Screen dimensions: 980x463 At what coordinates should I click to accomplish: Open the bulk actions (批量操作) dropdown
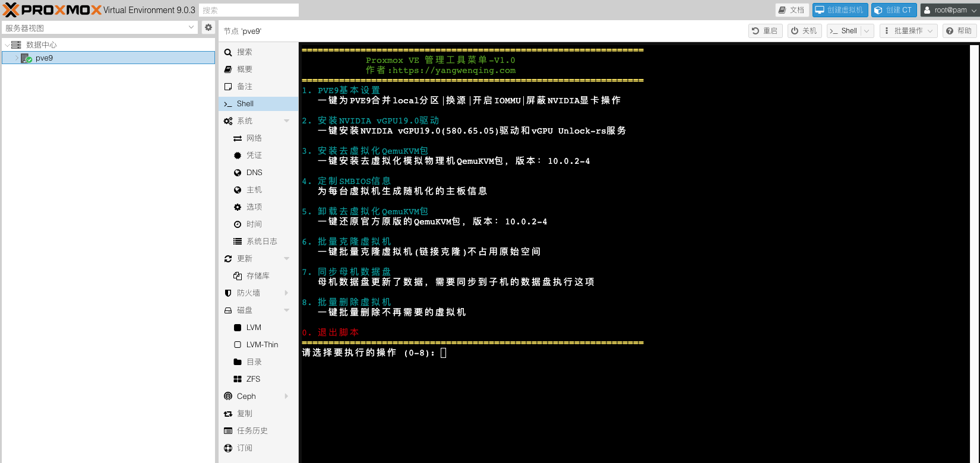[x=908, y=31]
